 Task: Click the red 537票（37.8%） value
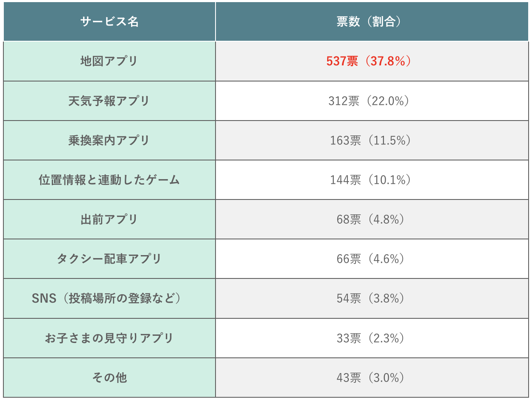(369, 61)
